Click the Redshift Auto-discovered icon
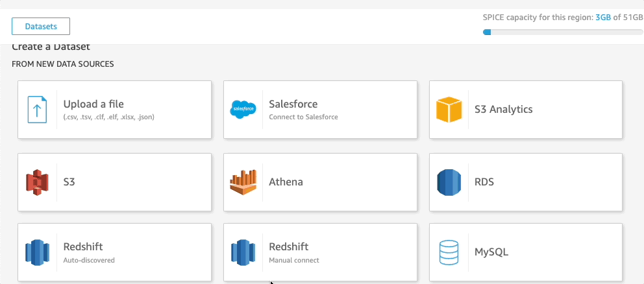Screen dimensions: 644x284 [x=37, y=252]
